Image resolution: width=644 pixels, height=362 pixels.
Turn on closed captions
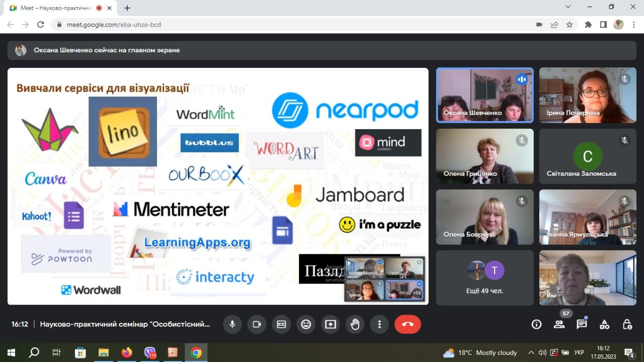[281, 324]
